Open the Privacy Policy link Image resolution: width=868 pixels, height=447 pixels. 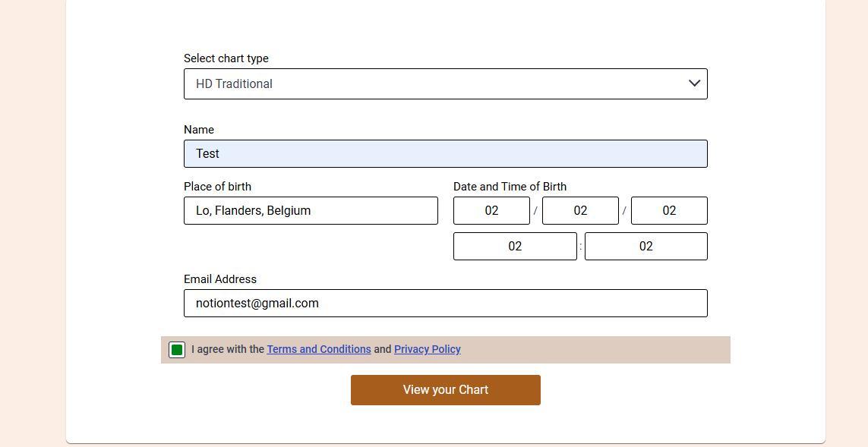[427, 349]
